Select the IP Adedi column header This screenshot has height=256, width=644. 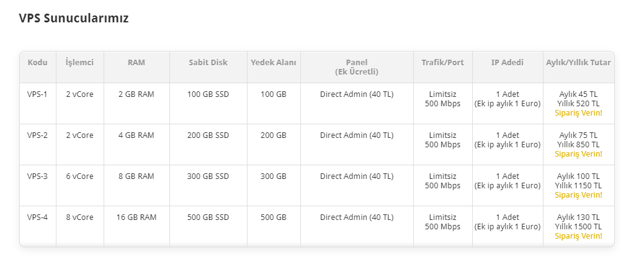(x=507, y=63)
